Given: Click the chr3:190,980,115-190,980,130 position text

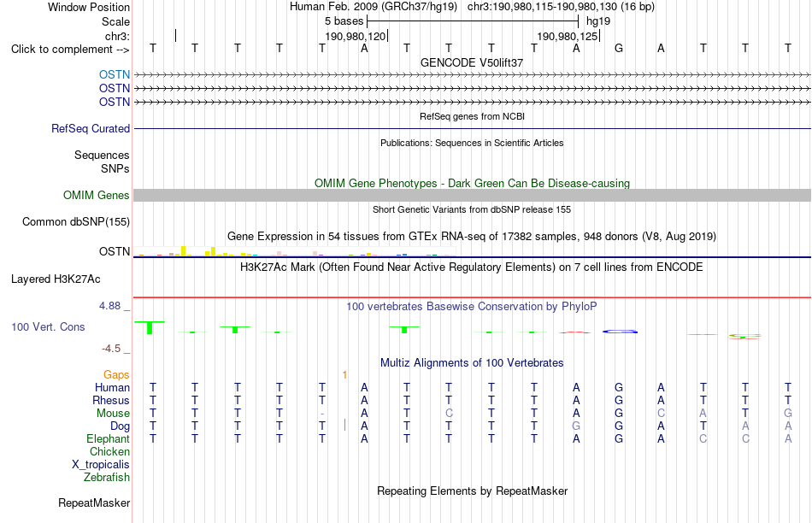Looking at the screenshot, I should (x=561, y=7).
